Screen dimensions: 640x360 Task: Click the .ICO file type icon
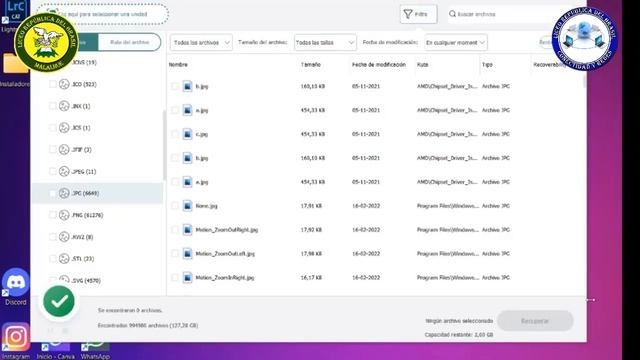(64, 84)
